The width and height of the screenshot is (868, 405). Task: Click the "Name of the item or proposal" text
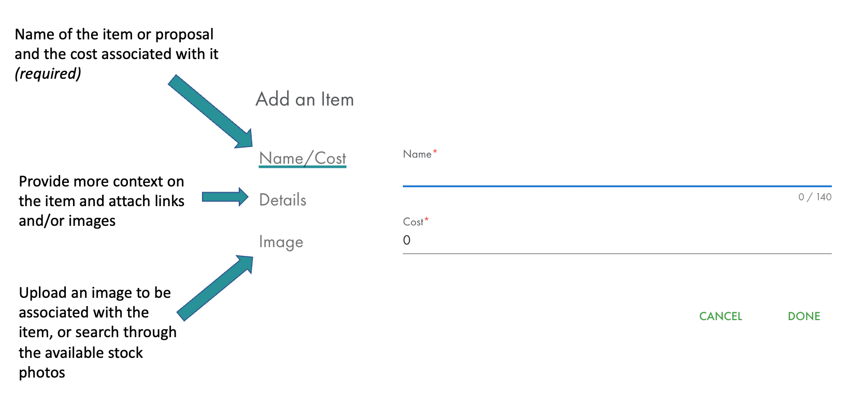pos(114,34)
